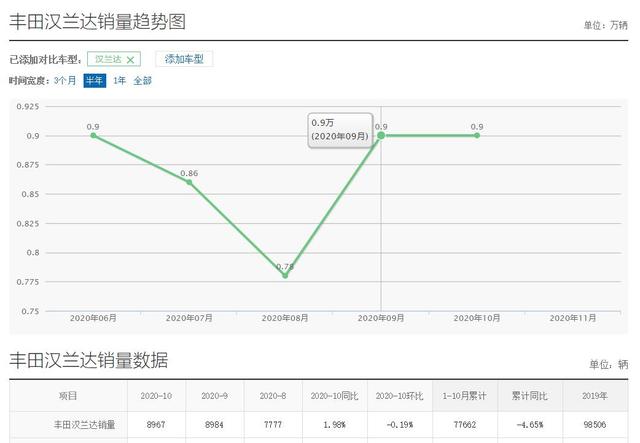Click the 0.75 y-axis label
The width and height of the screenshot is (640, 443).
(x=30, y=311)
